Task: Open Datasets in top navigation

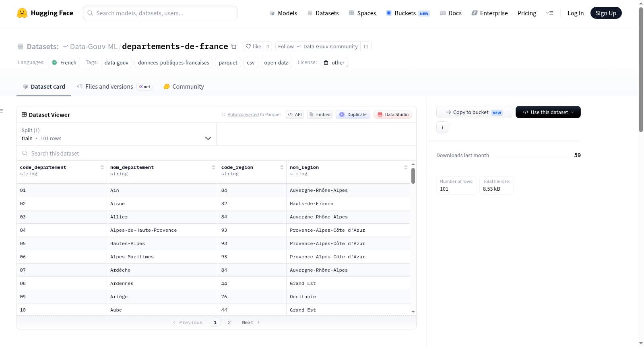Action: tap(323, 13)
